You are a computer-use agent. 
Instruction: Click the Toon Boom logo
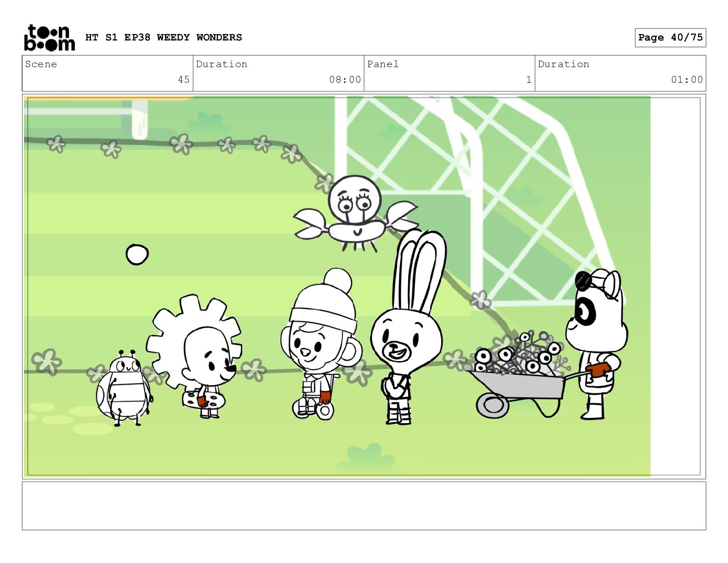(49, 38)
